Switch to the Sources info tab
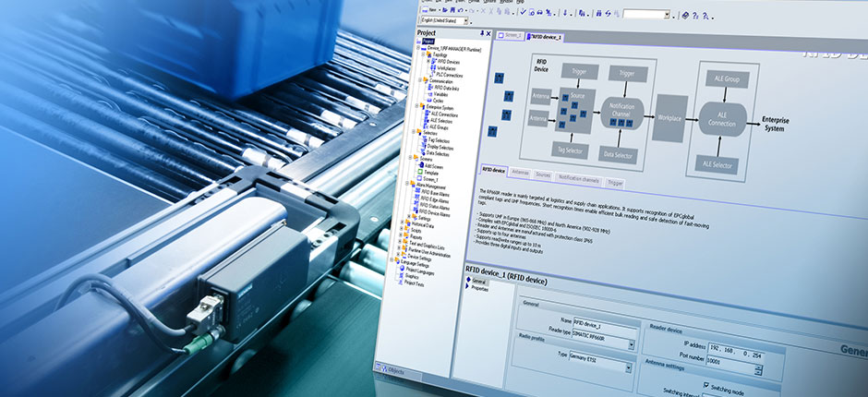 (544, 175)
